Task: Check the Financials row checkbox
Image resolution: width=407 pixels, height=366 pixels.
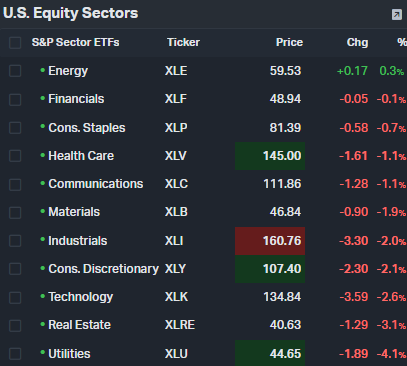Action: pos(15,99)
